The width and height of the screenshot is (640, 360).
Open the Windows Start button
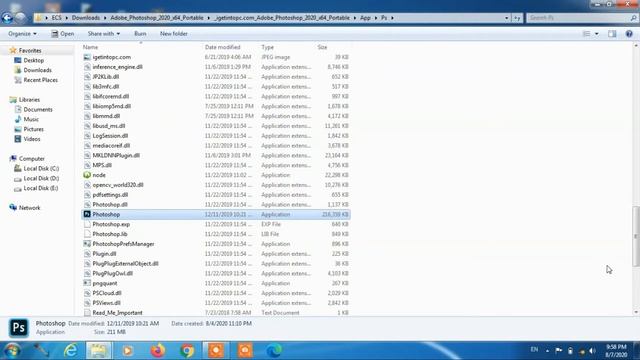pos(12,351)
